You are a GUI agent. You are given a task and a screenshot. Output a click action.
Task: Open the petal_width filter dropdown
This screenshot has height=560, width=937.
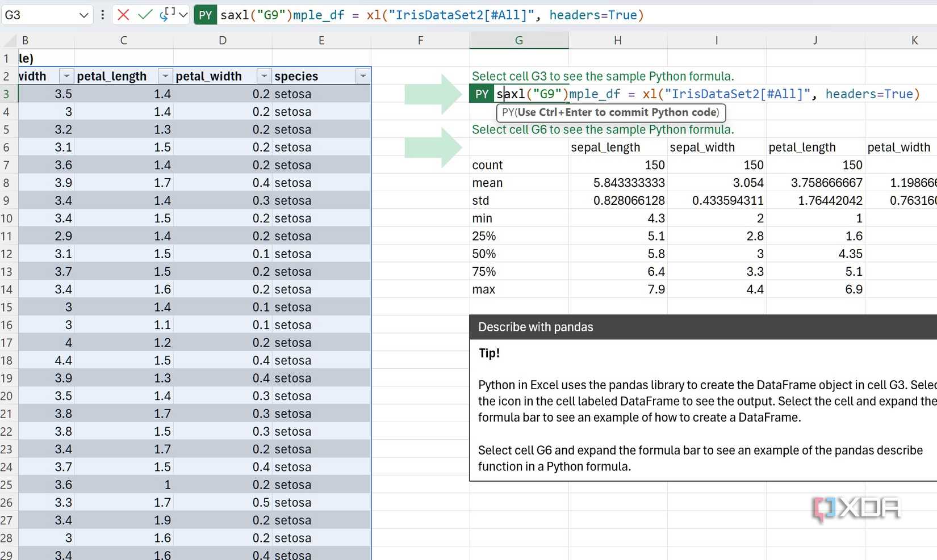click(x=263, y=75)
